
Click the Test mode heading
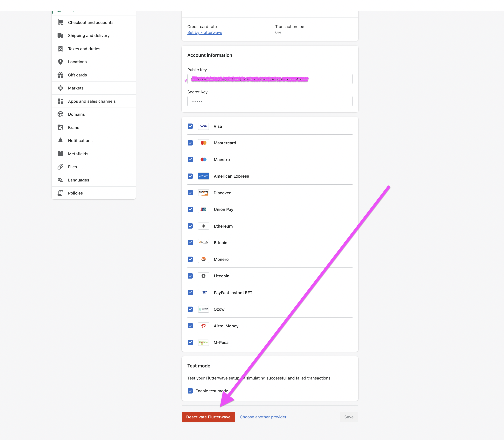click(x=199, y=366)
